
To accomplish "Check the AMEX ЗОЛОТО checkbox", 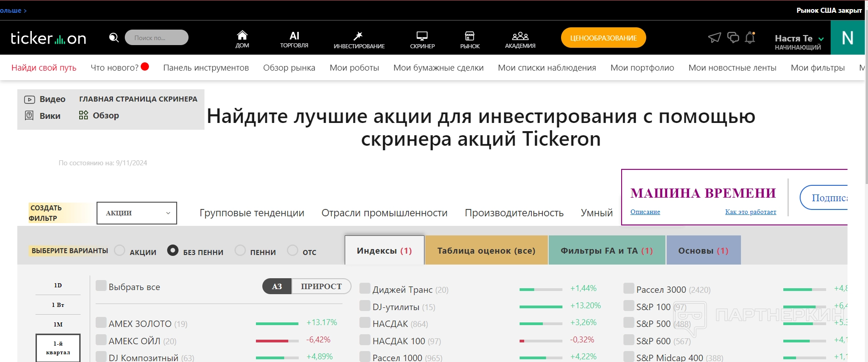I will [101, 322].
